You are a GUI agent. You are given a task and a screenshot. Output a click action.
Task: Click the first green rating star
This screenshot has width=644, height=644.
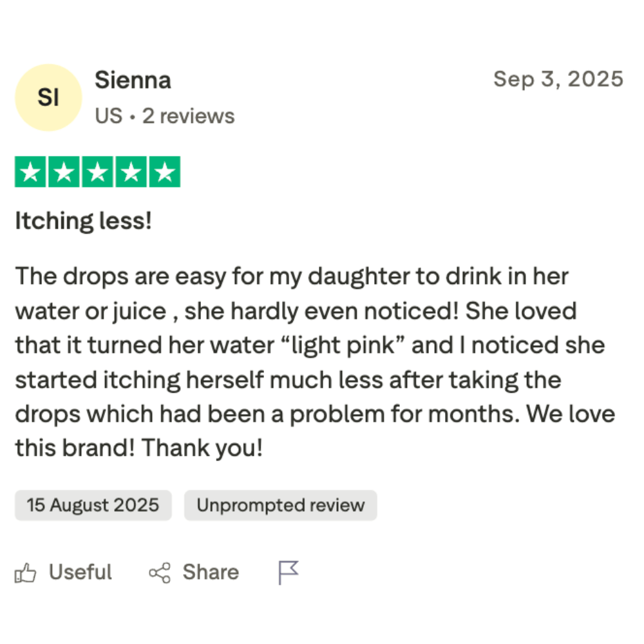30,172
